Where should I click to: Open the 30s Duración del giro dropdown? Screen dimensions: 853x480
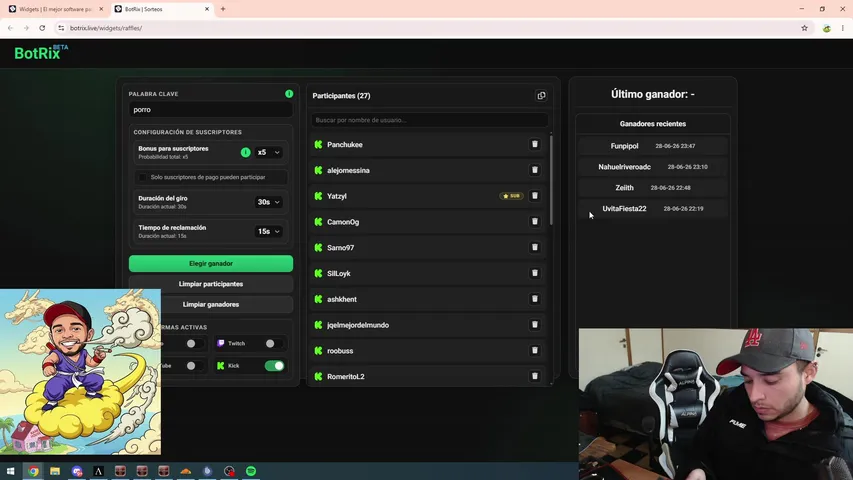tap(269, 202)
